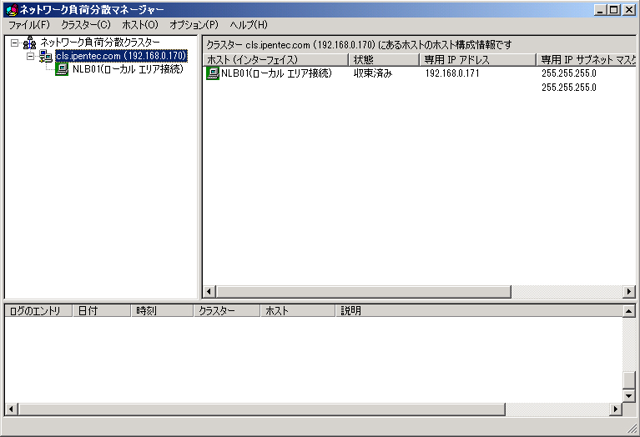The height and width of the screenshot is (437, 640).
Task: Open the ファイル(F) menu
Action: tap(29, 25)
